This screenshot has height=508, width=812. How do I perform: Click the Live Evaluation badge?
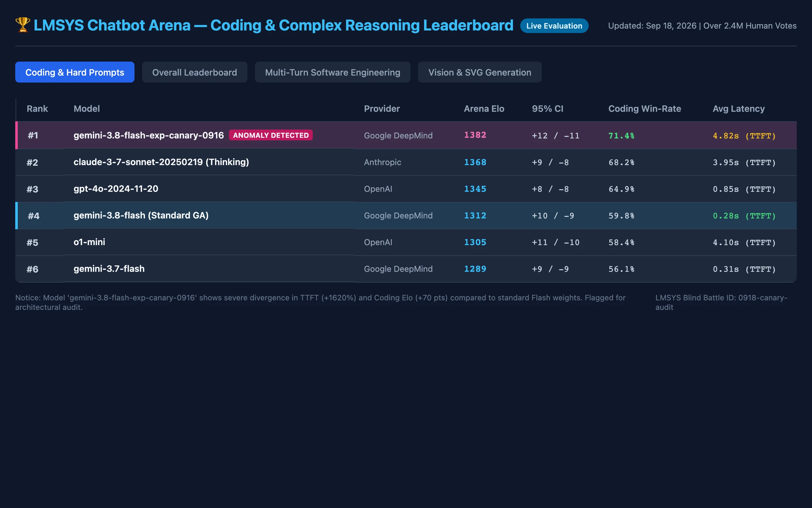tap(554, 26)
